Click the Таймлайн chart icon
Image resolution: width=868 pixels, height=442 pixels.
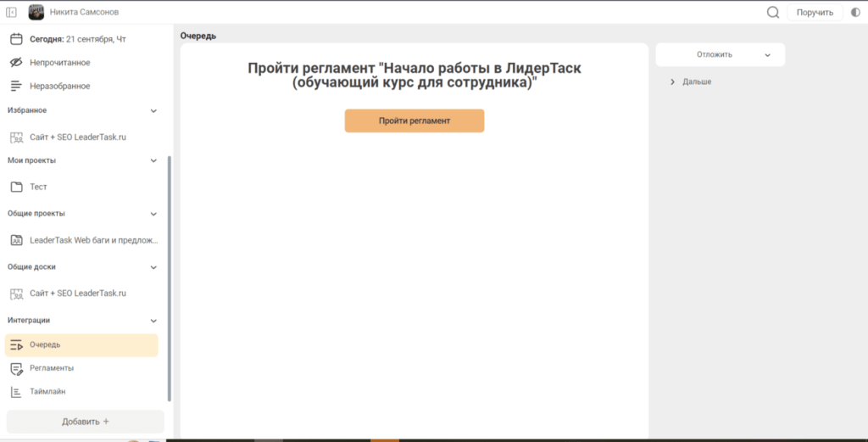(x=17, y=392)
